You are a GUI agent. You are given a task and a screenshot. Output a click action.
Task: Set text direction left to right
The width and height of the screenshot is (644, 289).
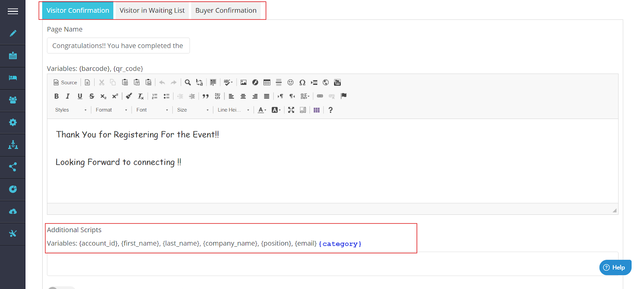(281, 96)
